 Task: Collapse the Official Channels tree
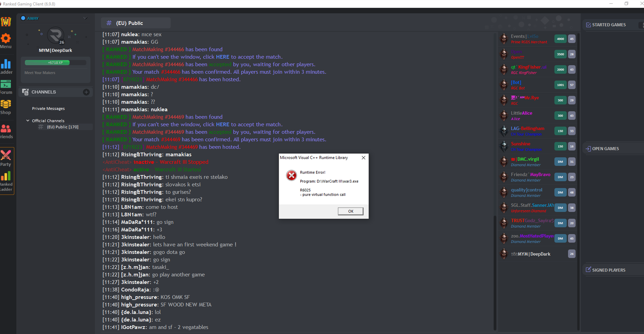click(27, 121)
